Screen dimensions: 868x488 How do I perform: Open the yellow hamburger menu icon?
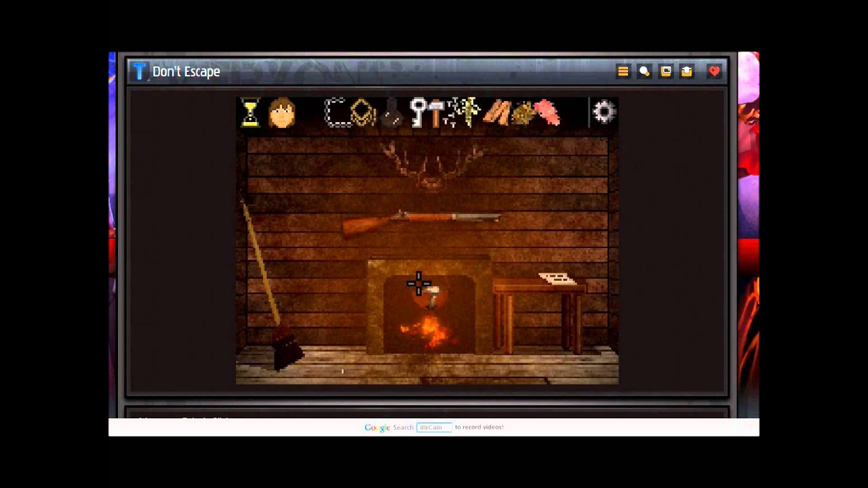(623, 71)
